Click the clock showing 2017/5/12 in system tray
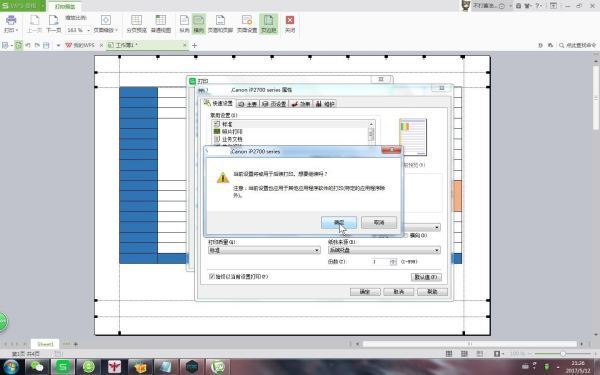 pos(578,367)
